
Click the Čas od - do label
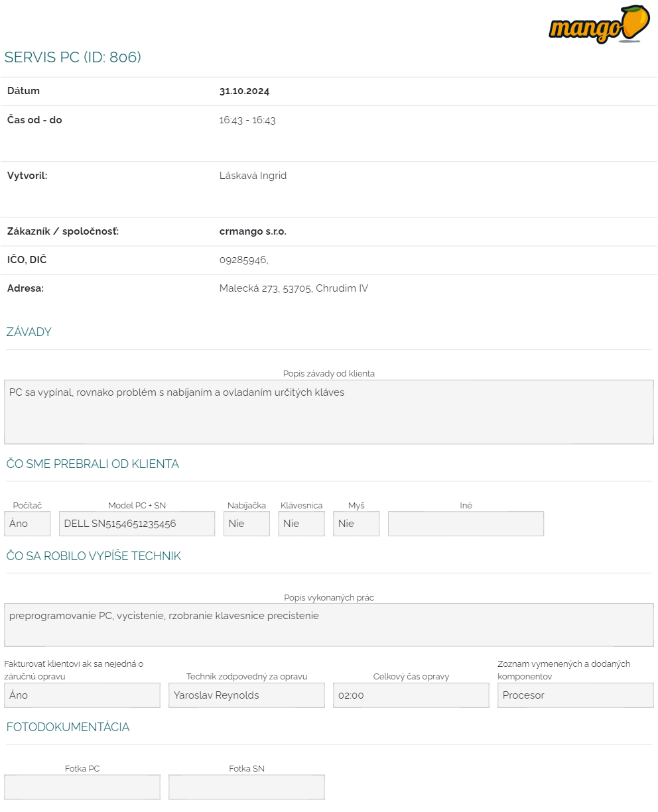point(34,120)
